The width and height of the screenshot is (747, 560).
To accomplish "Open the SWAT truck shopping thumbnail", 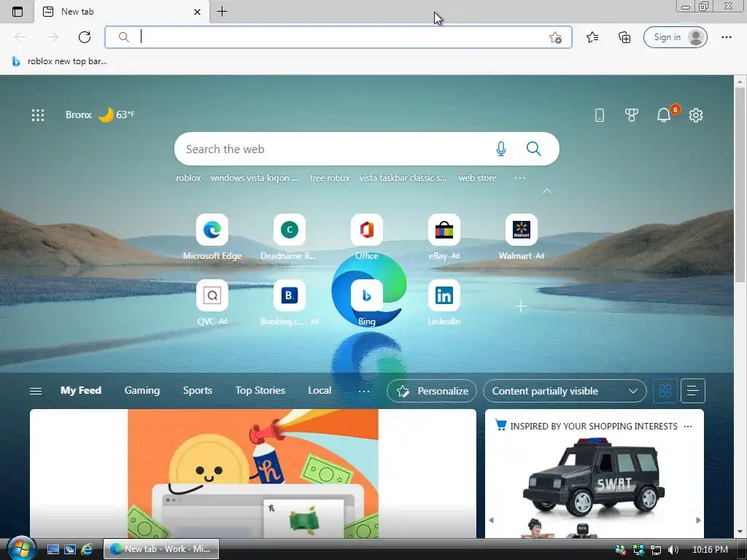I will (x=594, y=476).
